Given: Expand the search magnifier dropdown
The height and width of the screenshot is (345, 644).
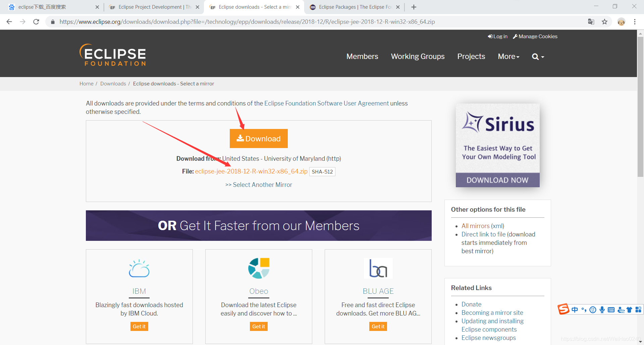Looking at the screenshot, I should pyautogui.click(x=538, y=57).
